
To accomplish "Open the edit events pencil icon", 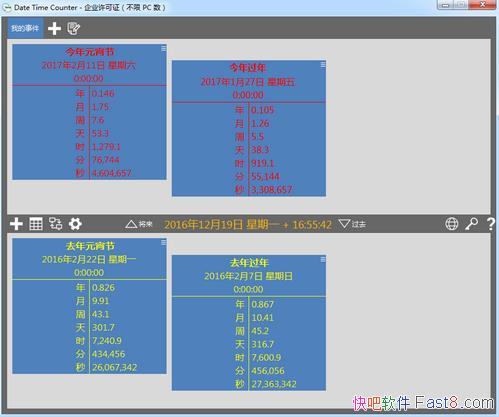I will click(74, 28).
